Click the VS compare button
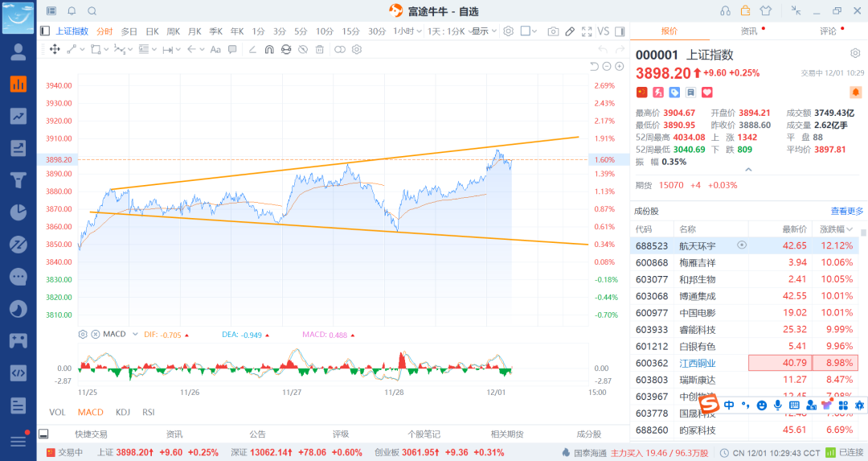 coord(604,31)
